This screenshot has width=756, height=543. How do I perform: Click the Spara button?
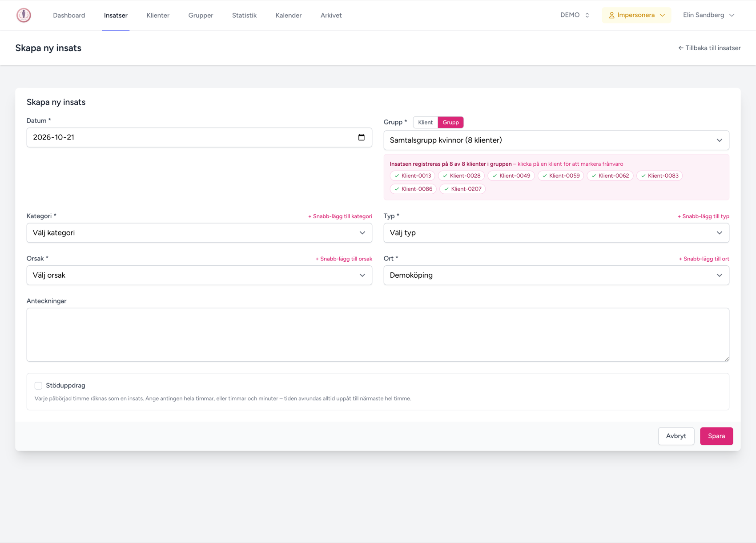716,436
